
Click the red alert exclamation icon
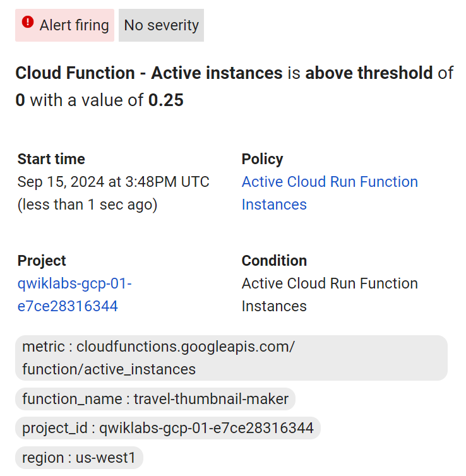point(28,23)
